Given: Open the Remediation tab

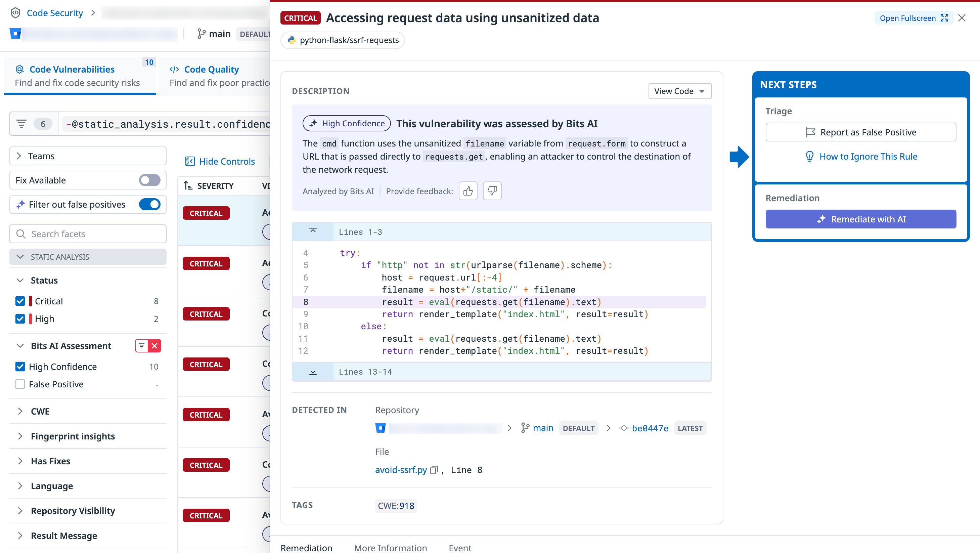Looking at the screenshot, I should point(306,548).
